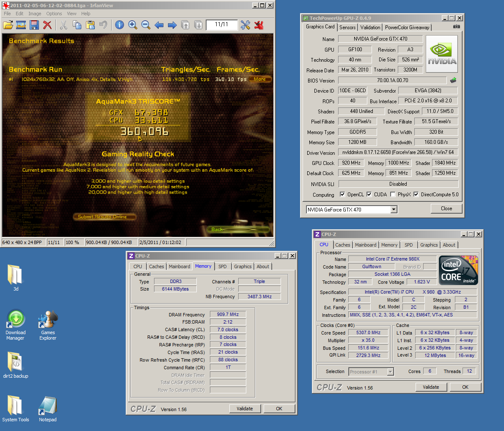Open Graphics tab in right CPU-Z window
This screenshot has width=504, height=431.
pos(429,245)
